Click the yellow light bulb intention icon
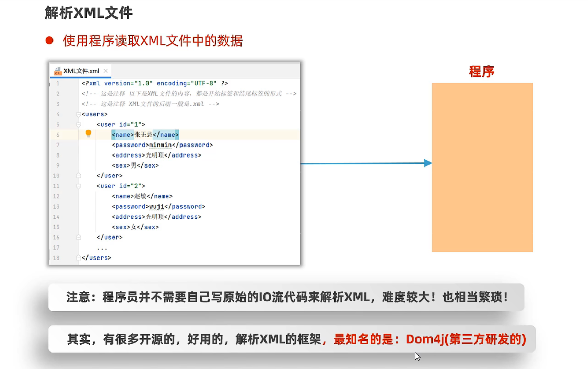Screen dimensions: 588x369 [x=88, y=134]
